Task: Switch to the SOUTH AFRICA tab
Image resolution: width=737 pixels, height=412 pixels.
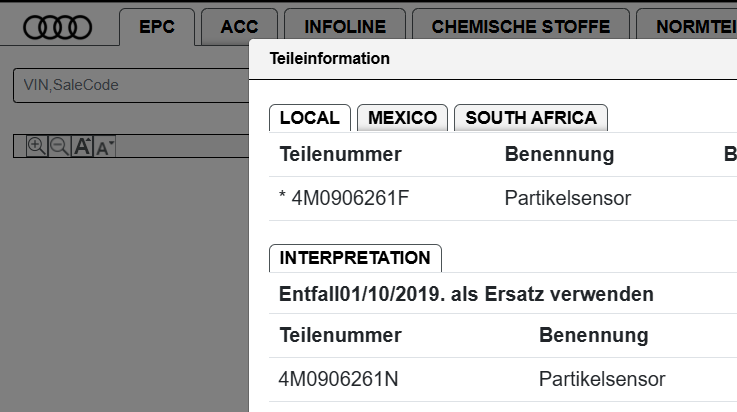Action: 530,118
